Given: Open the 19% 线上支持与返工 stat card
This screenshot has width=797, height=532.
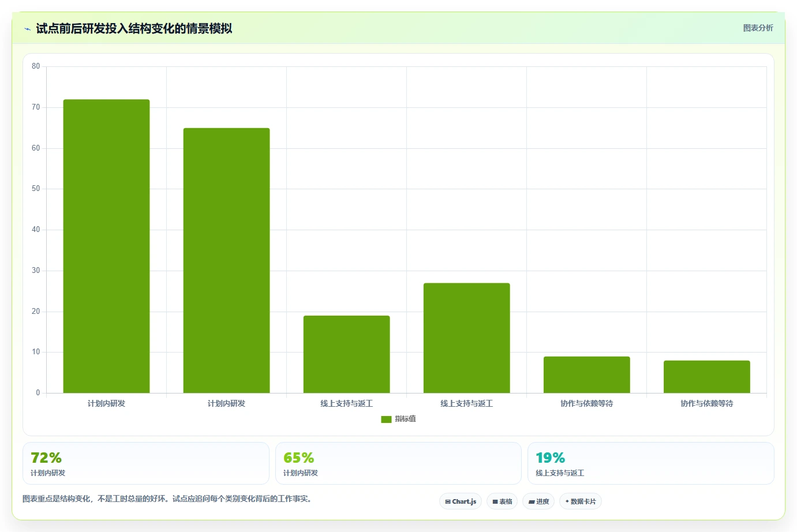Looking at the screenshot, I should click(x=651, y=463).
